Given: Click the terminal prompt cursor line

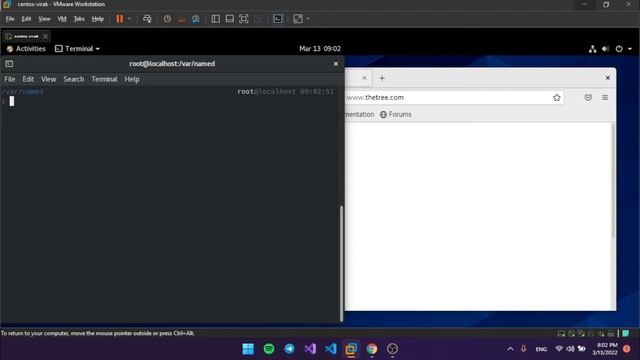Looking at the screenshot, I should tap(11, 101).
